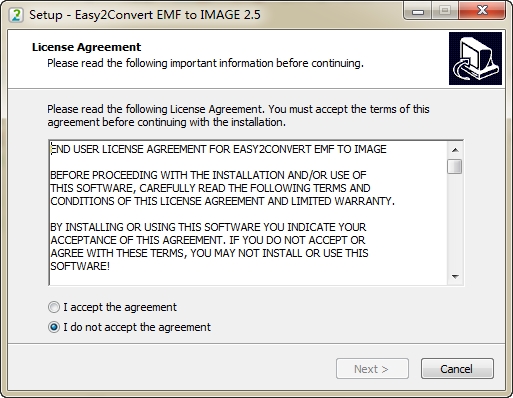Cancel the installation

click(457, 369)
